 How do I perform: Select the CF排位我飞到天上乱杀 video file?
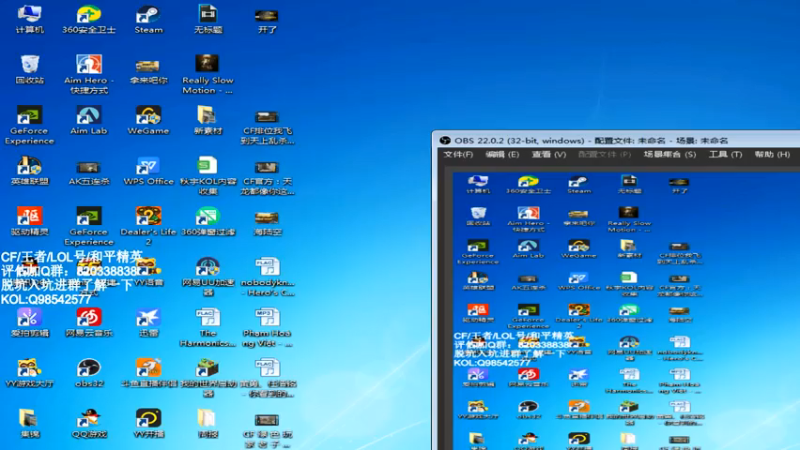click(x=267, y=128)
